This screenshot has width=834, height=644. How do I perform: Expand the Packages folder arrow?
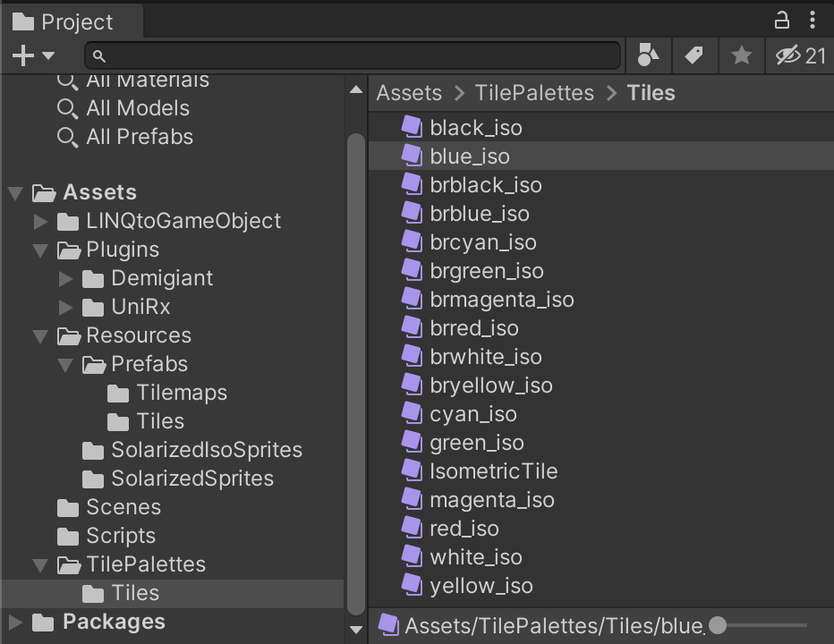16,622
